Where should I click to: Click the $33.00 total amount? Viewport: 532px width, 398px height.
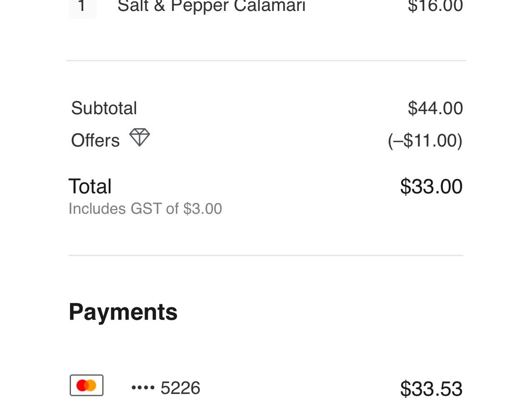(431, 187)
